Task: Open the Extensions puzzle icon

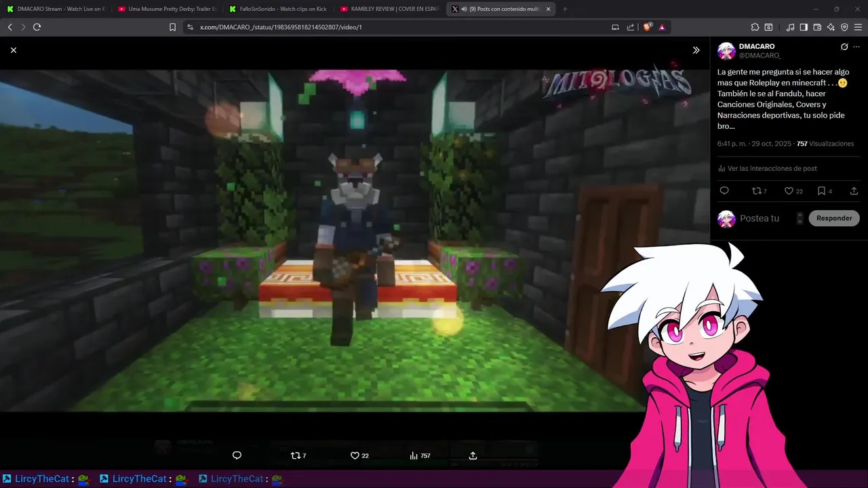Action: pyautogui.click(x=755, y=27)
